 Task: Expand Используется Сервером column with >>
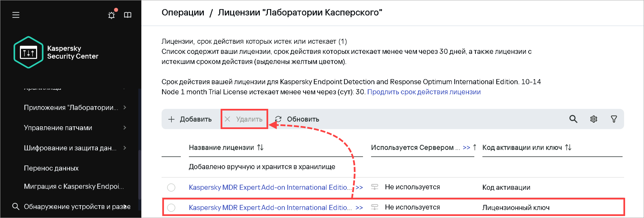467,148
